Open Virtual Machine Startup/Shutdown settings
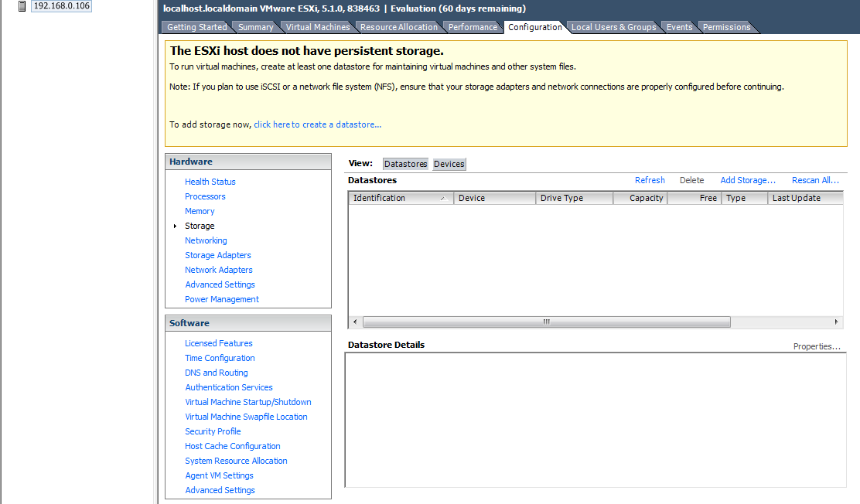 248,402
